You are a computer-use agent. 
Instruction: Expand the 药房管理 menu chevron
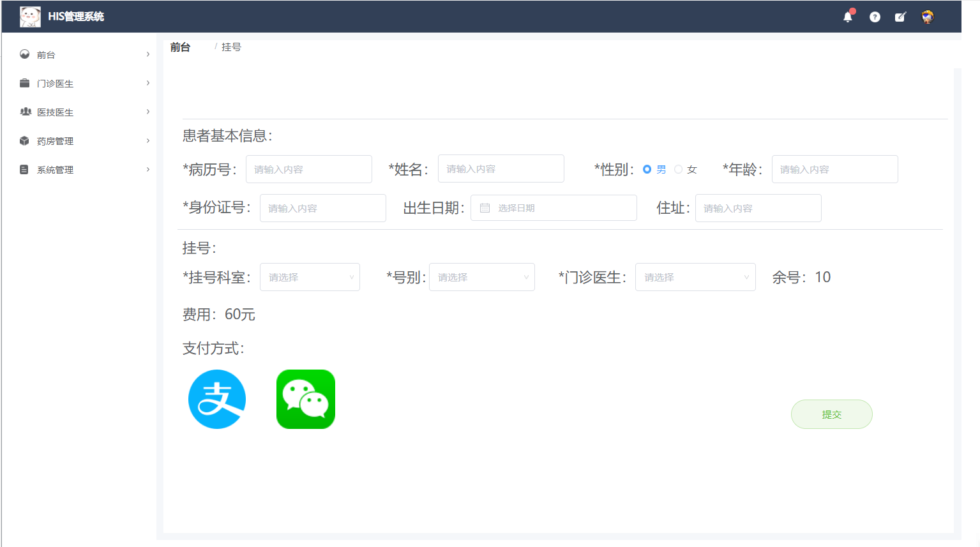(148, 140)
